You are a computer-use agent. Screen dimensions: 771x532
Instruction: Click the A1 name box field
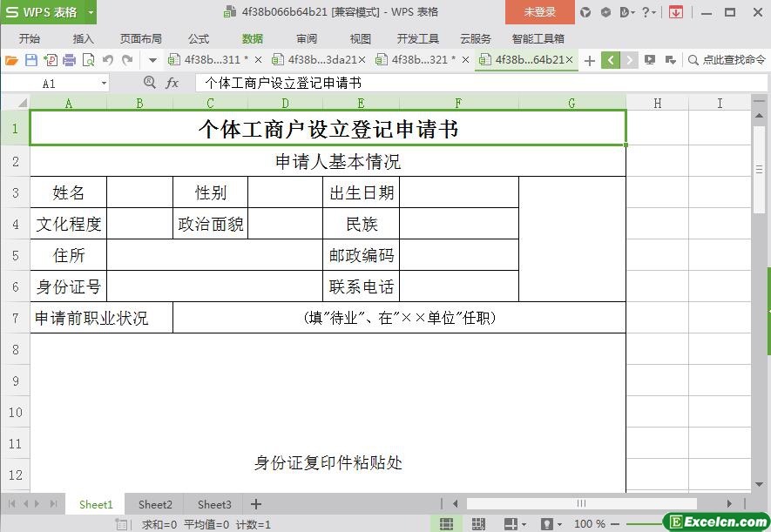(49, 84)
